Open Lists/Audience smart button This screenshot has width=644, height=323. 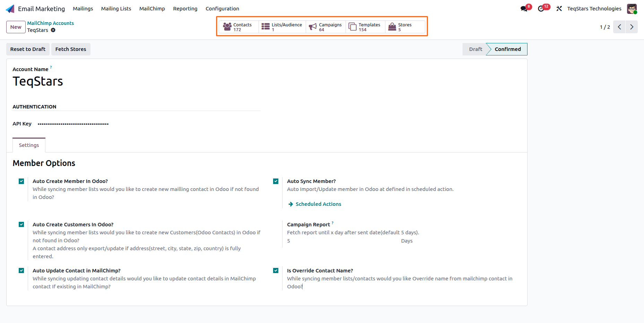point(282,27)
